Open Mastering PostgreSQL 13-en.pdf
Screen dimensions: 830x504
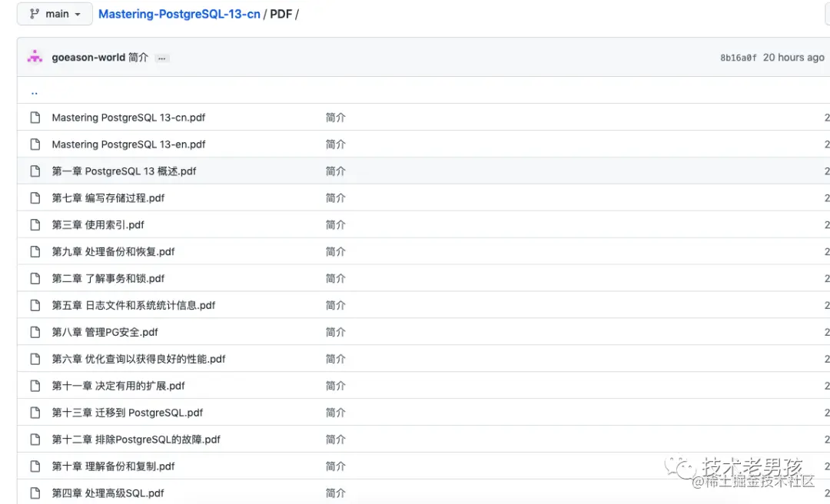pyautogui.click(x=128, y=144)
